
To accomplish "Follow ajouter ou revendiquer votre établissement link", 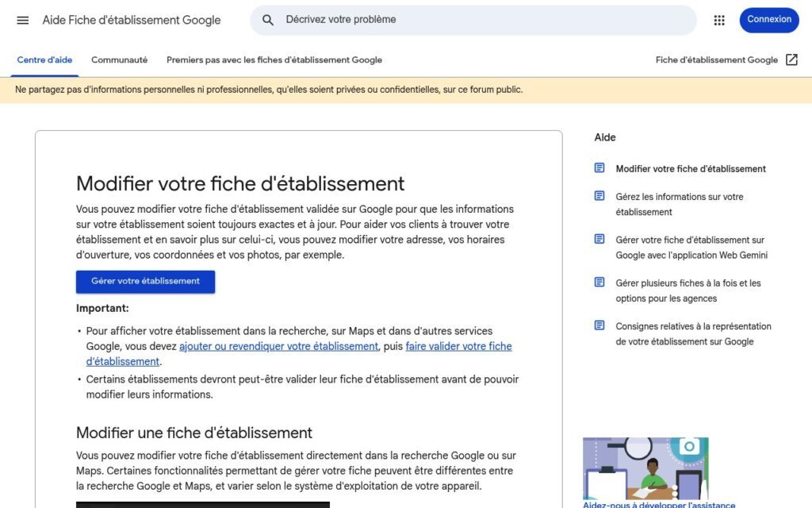I will [x=278, y=346].
